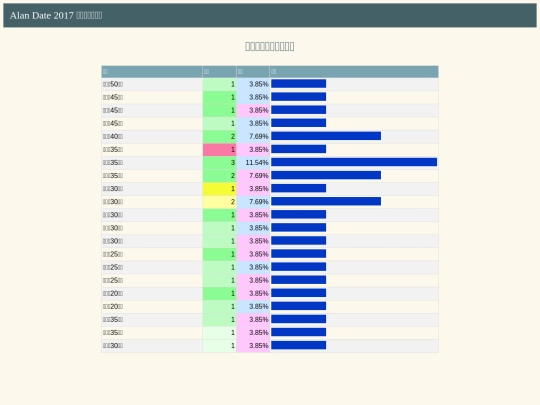
Task: Click 7.69% in the pale yellow count row
Action: [x=253, y=202]
